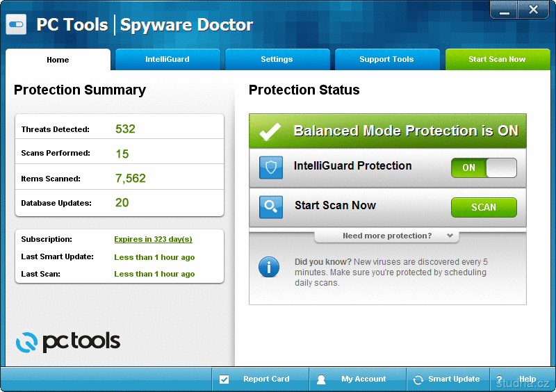Click the My Account person icon
This screenshot has width=556, height=392.
tap(321, 380)
